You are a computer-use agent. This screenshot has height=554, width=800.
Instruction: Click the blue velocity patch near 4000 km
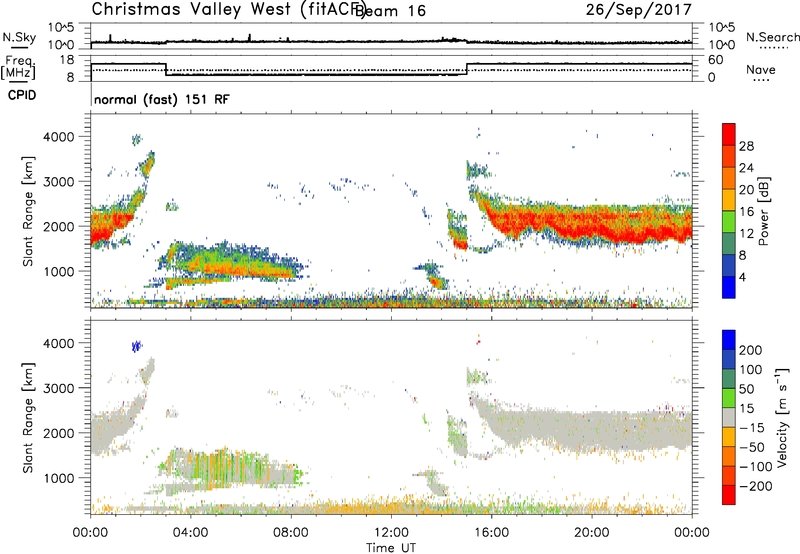(136, 346)
